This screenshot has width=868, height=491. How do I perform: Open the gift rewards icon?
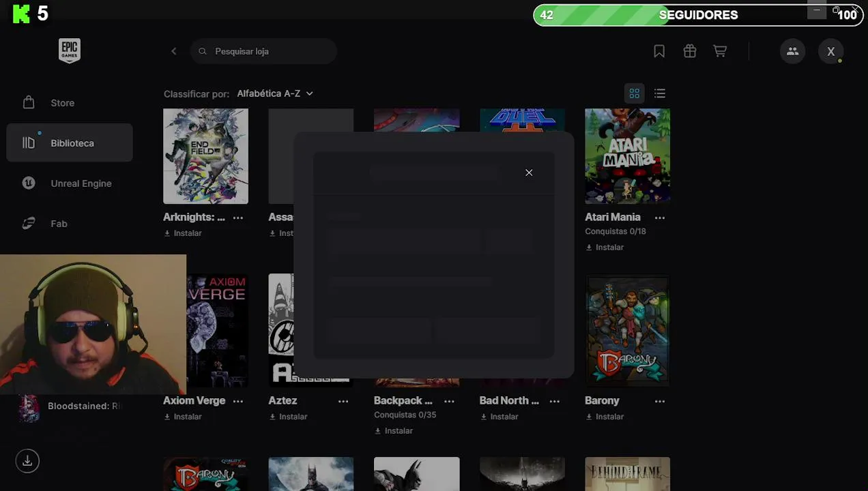(690, 51)
